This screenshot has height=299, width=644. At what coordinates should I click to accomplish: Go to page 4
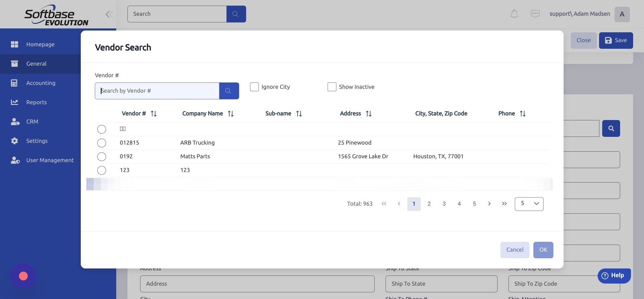[x=459, y=204]
